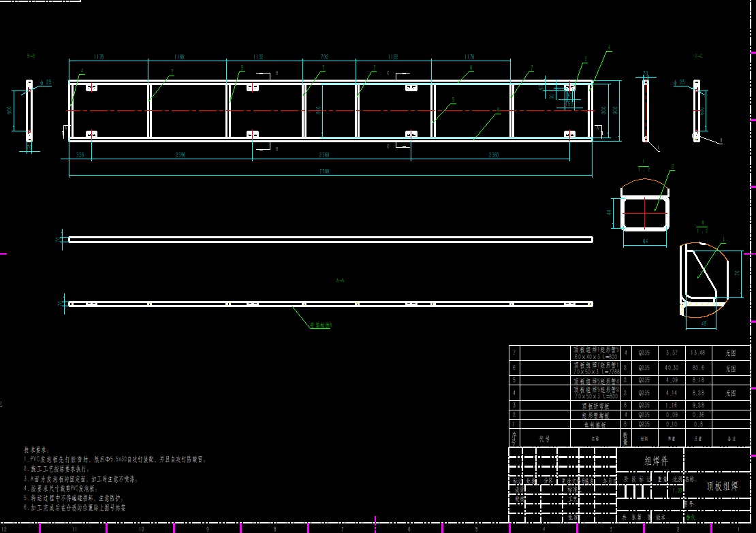Click the 'B-B' section view label
The image size is (756, 533).
(x=31, y=56)
